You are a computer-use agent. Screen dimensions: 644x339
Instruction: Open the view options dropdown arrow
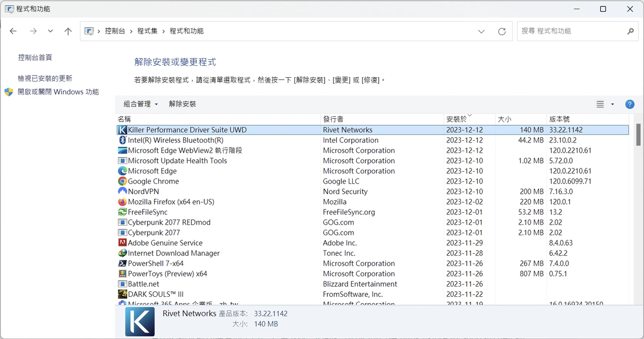[612, 104]
